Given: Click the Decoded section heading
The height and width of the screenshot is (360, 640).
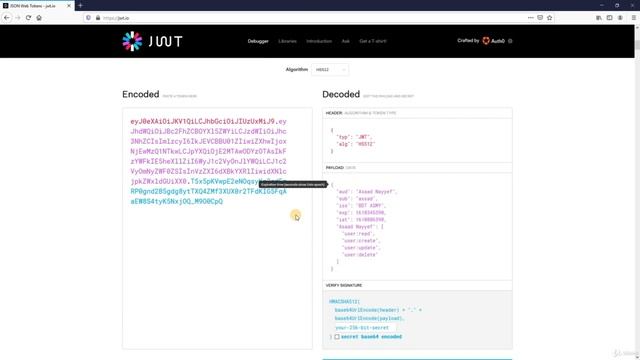Looking at the screenshot, I should pos(341,94).
